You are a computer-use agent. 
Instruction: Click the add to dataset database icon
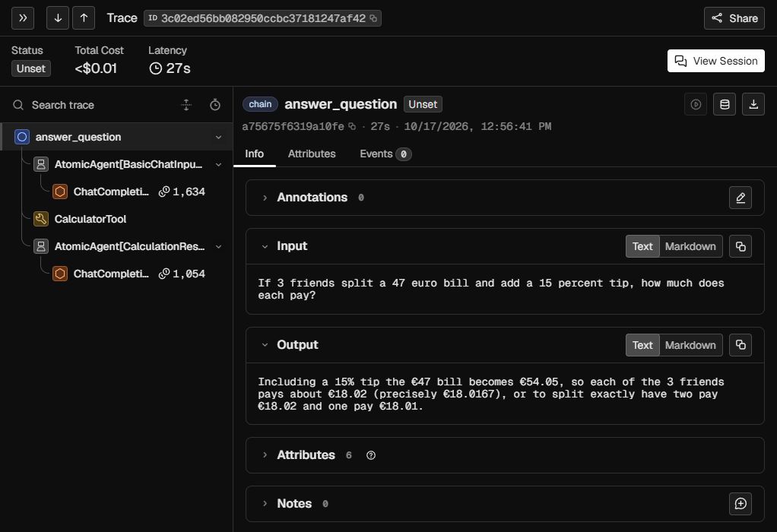[725, 105]
